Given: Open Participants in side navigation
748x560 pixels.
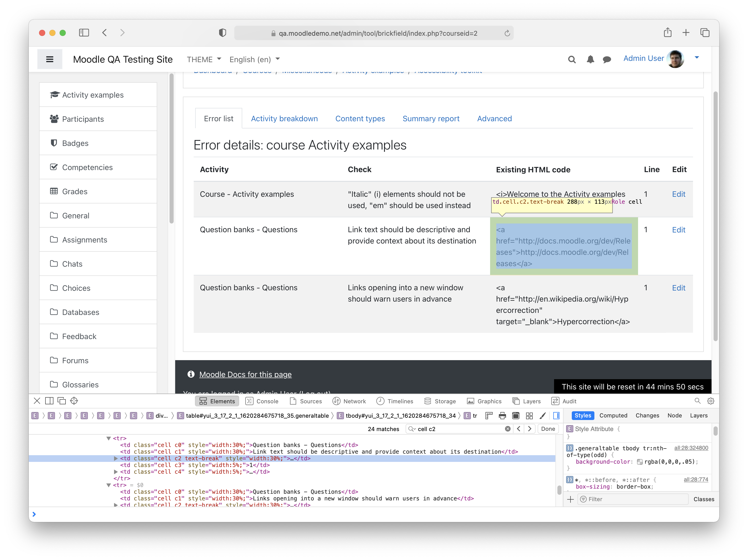Looking at the screenshot, I should (x=98, y=119).
